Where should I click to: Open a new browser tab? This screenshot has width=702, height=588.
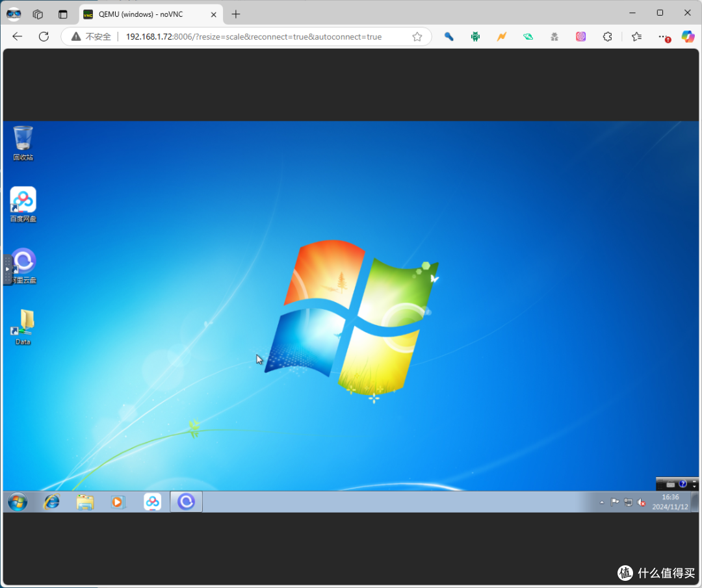point(236,14)
